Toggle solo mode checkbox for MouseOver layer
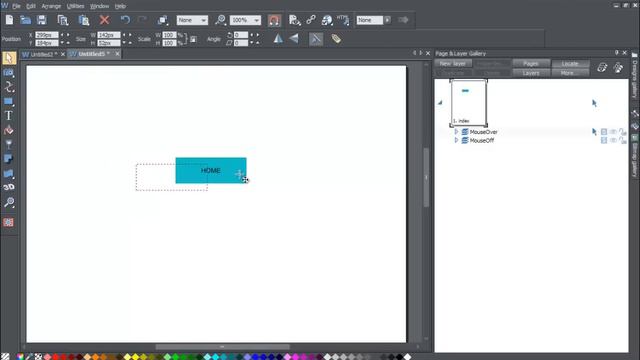The height and width of the screenshot is (360, 640). coord(604,132)
